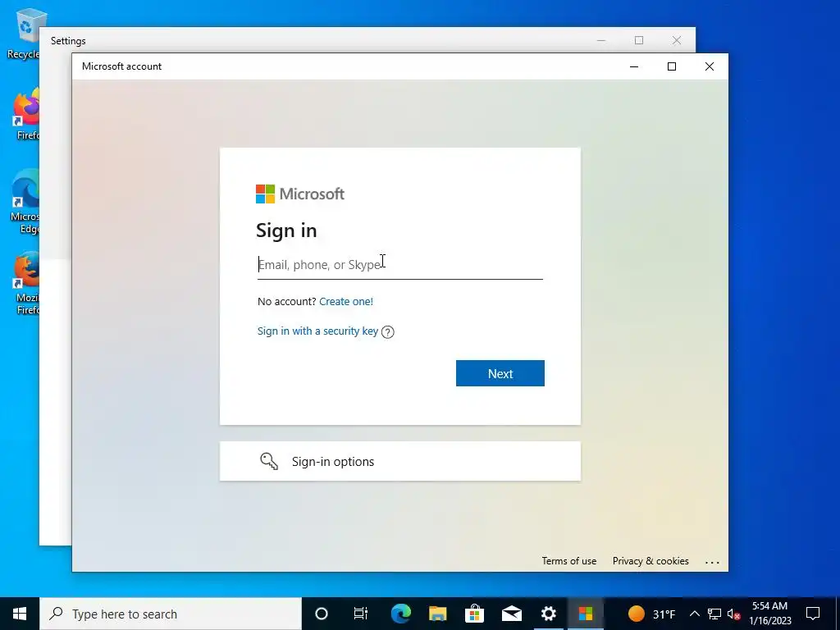Open the network status tray icon
840x630 pixels.
714,614
